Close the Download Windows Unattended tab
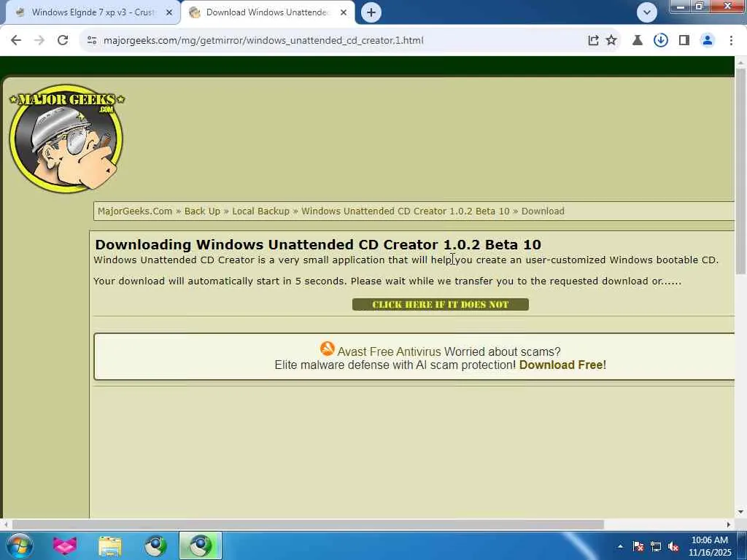The image size is (747, 560). [344, 12]
